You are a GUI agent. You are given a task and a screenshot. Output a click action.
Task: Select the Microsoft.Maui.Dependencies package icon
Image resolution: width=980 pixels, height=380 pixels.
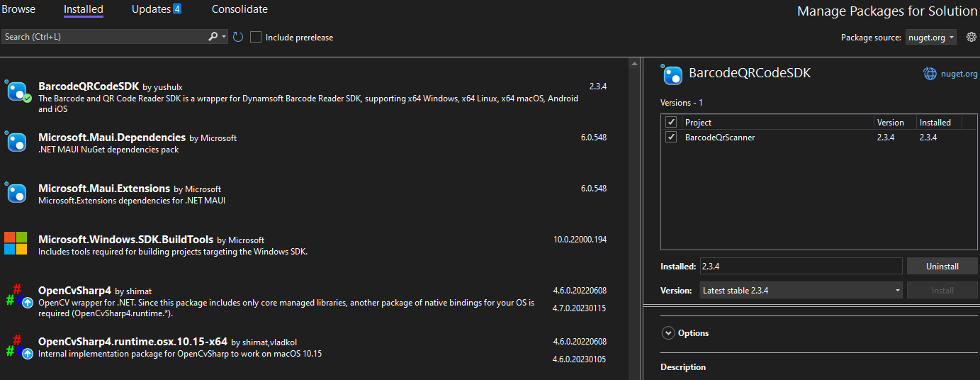17,142
